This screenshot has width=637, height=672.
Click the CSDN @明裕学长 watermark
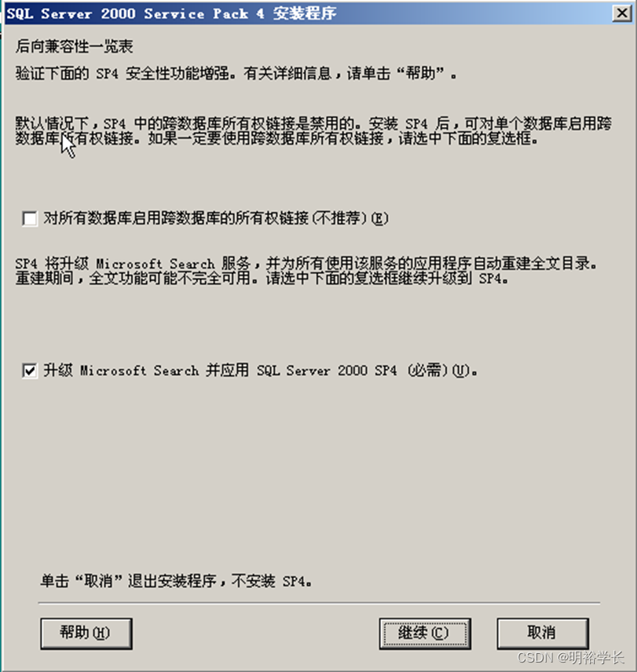570,657
